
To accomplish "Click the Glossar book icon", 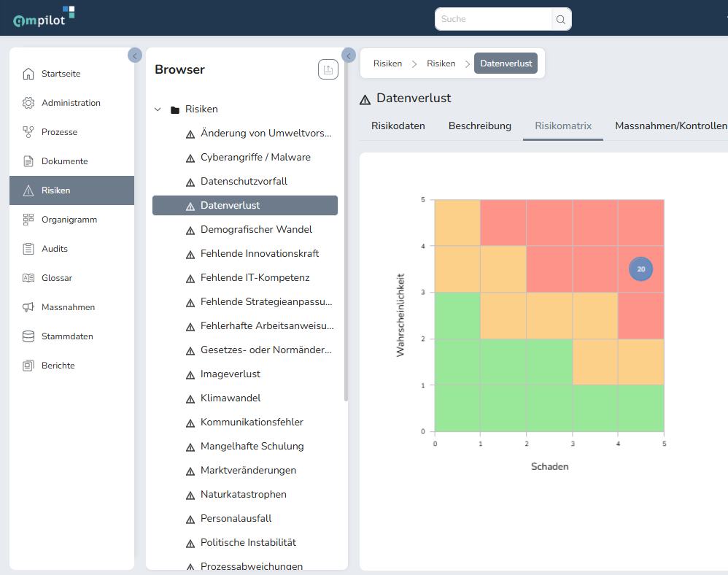I will pyautogui.click(x=28, y=278).
